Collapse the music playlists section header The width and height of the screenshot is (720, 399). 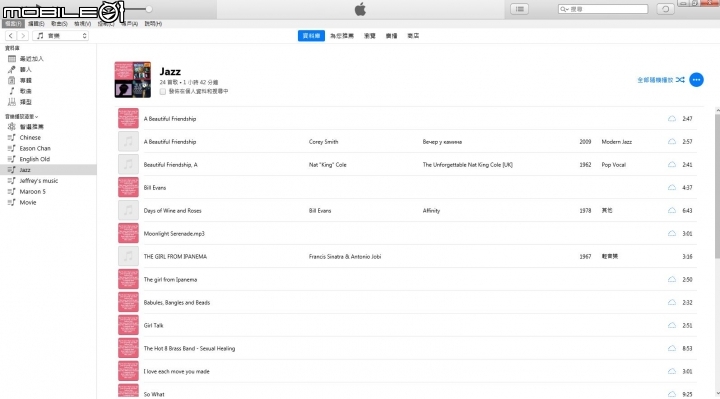coord(21,117)
